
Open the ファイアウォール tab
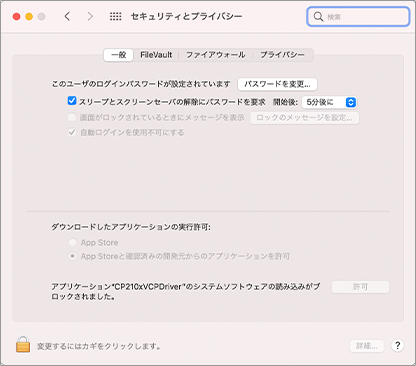[x=216, y=55]
